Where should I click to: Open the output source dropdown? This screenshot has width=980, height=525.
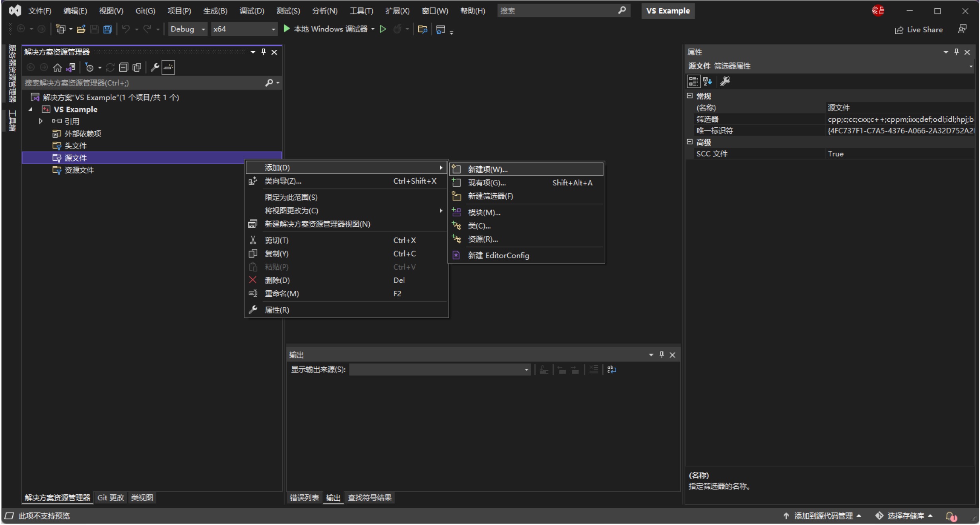(440, 369)
